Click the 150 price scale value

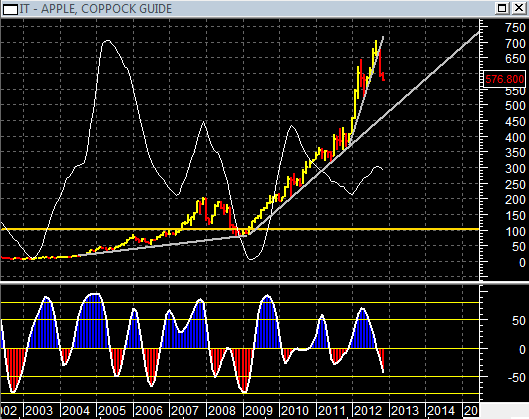pos(515,216)
